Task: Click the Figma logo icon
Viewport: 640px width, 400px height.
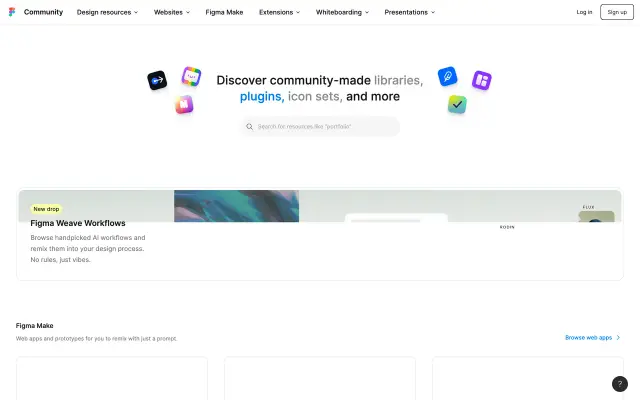Action: pos(12,12)
